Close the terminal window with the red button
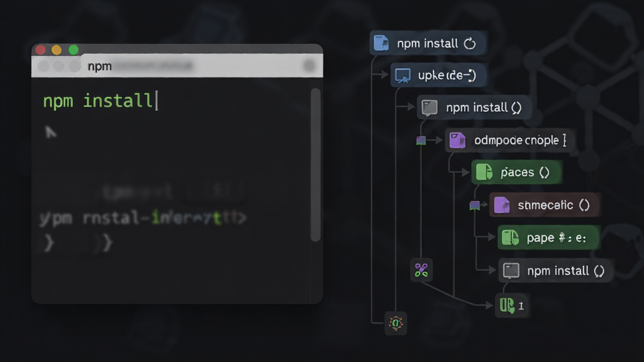This screenshot has height=362, width=644. 40,50
